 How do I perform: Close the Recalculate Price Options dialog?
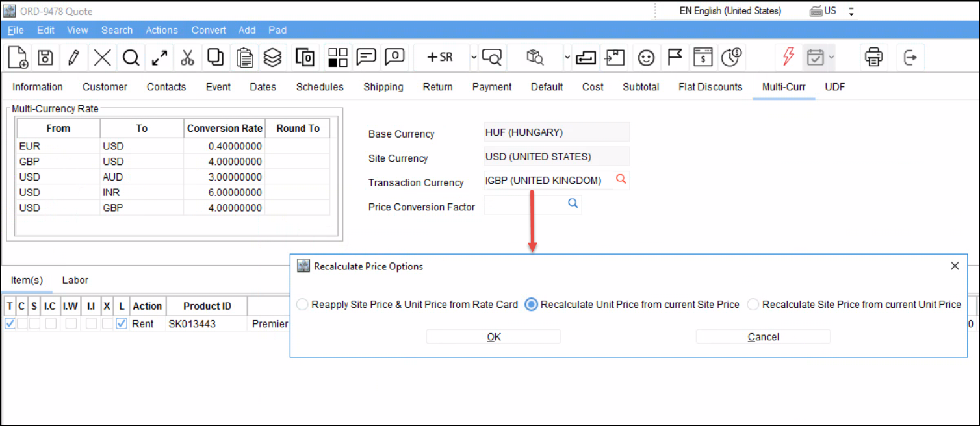click(955, 266)
